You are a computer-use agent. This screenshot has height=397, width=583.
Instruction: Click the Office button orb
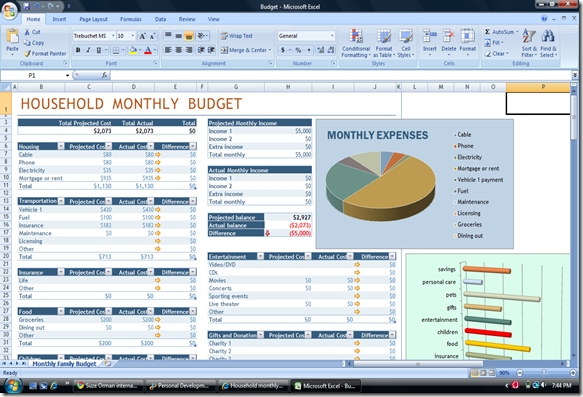(10, 10)
